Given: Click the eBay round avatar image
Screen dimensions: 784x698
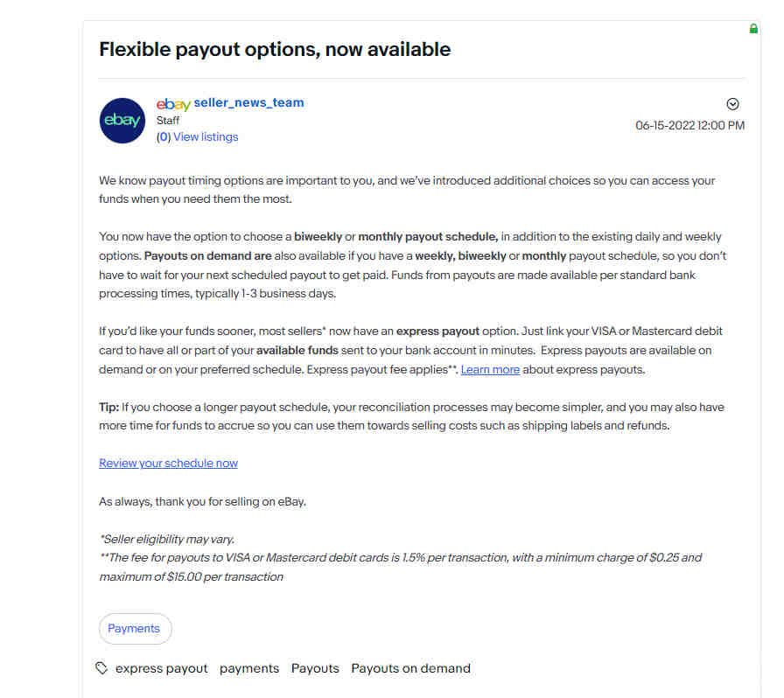Looking at the screenshot, I should point(122,121).
